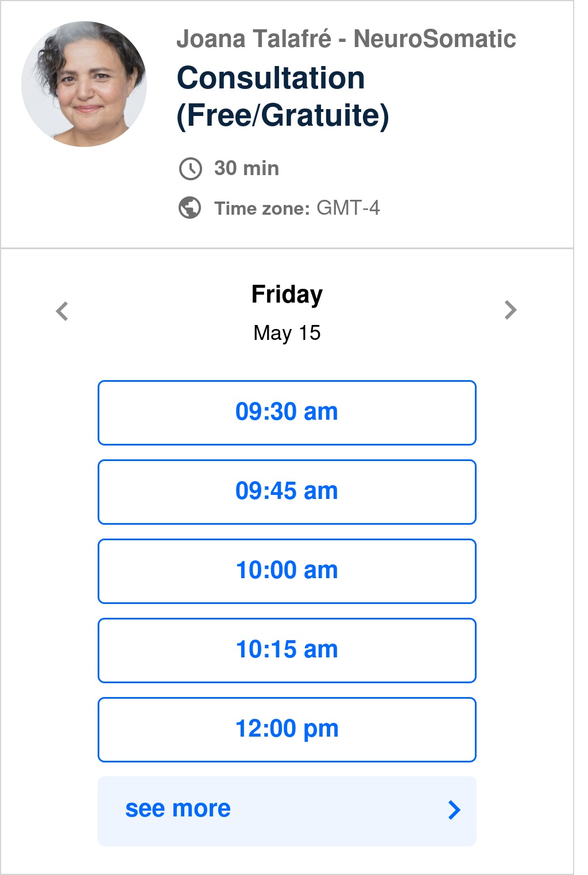The height and width of the screenshot is (875, 588).
Task: Click the Time zone label
Action: (262, 208)
